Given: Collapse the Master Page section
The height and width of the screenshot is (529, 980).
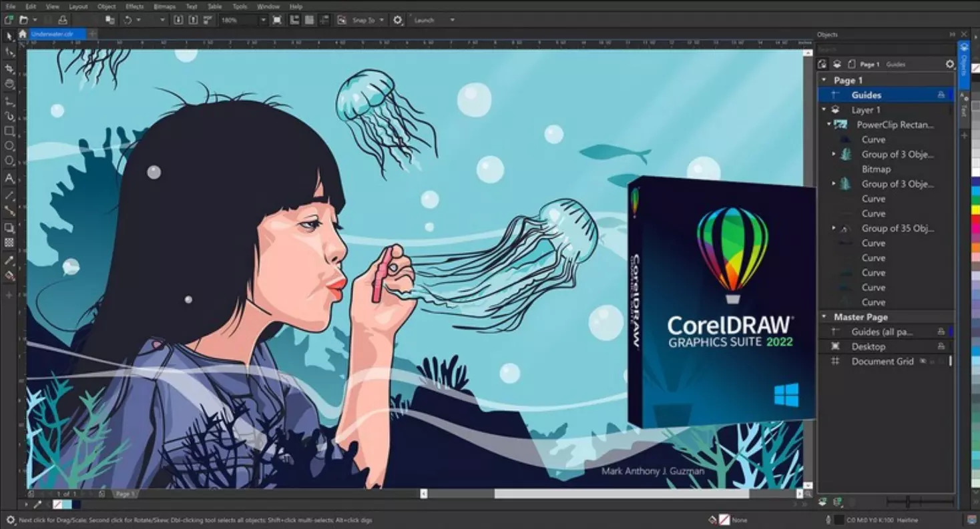Looking at the screenshot, I should coord(824,317).
